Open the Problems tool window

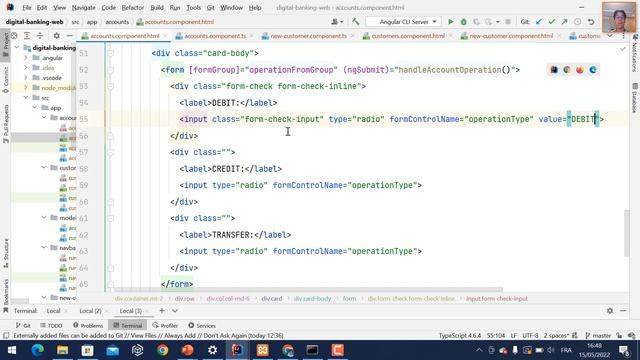coord(88,326)
